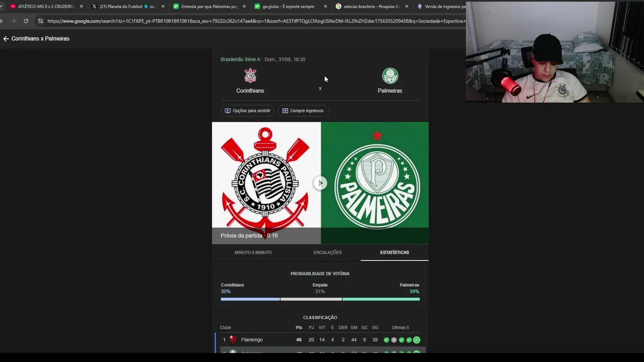
Task: Close the ge.globo tab
Action: click(326, 7)
